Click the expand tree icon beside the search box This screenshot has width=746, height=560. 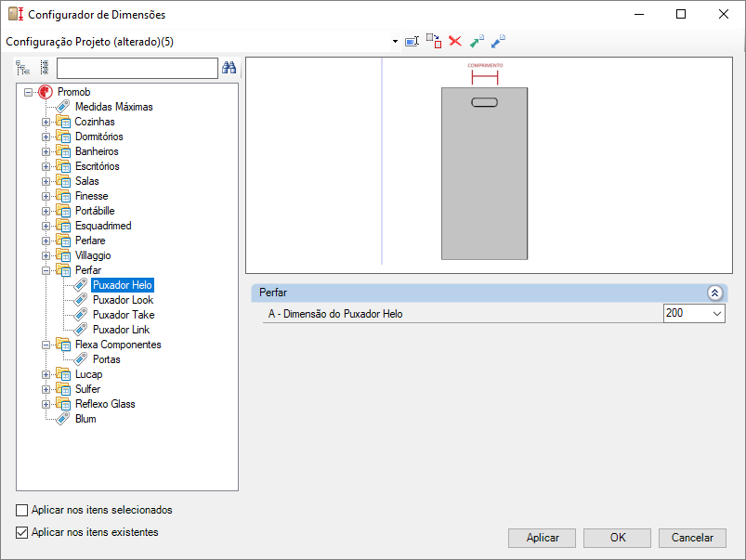click(x=22, y=68)
